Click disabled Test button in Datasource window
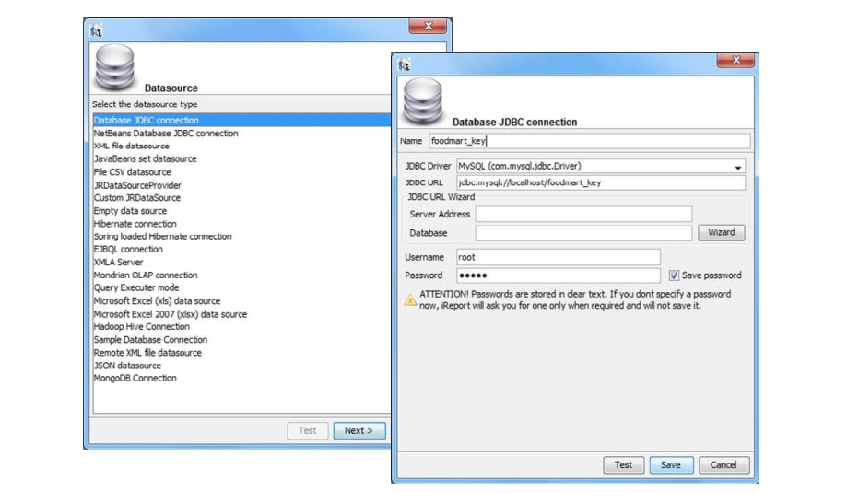This screenshot has width=859, height=504. click(307, 430)
